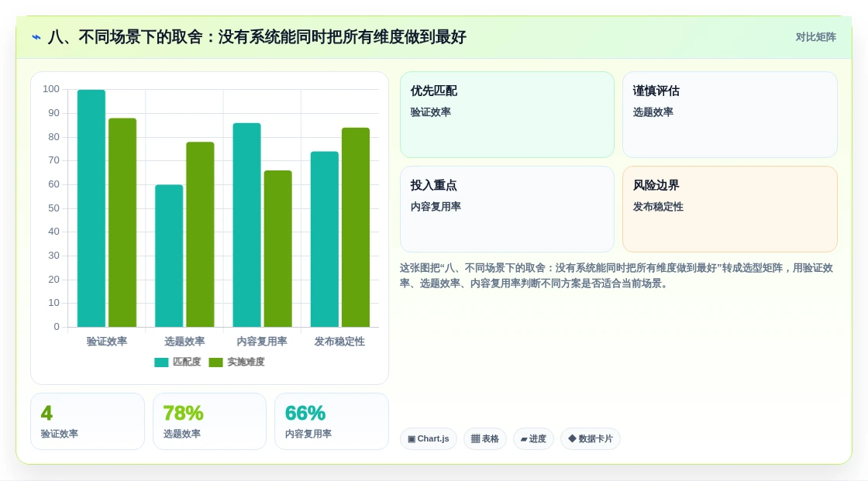Click the green 实施难度 bar for 发布稳定性

click(356, 227)
